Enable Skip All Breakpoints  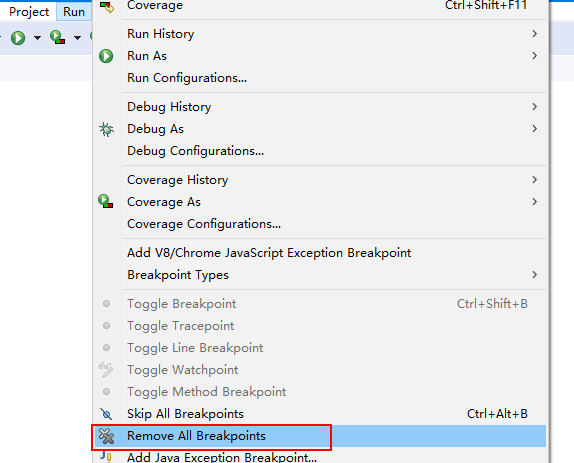tap(320, 414)
